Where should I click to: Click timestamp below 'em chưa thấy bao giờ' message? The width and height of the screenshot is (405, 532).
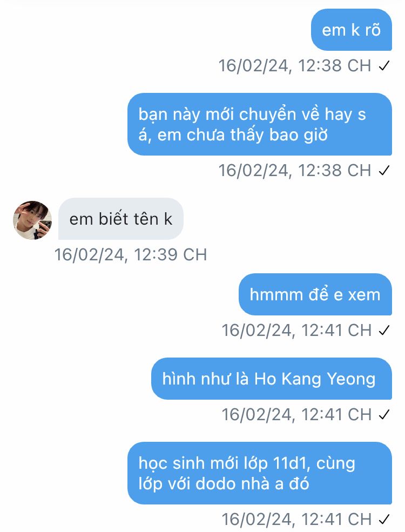[295, 171]
